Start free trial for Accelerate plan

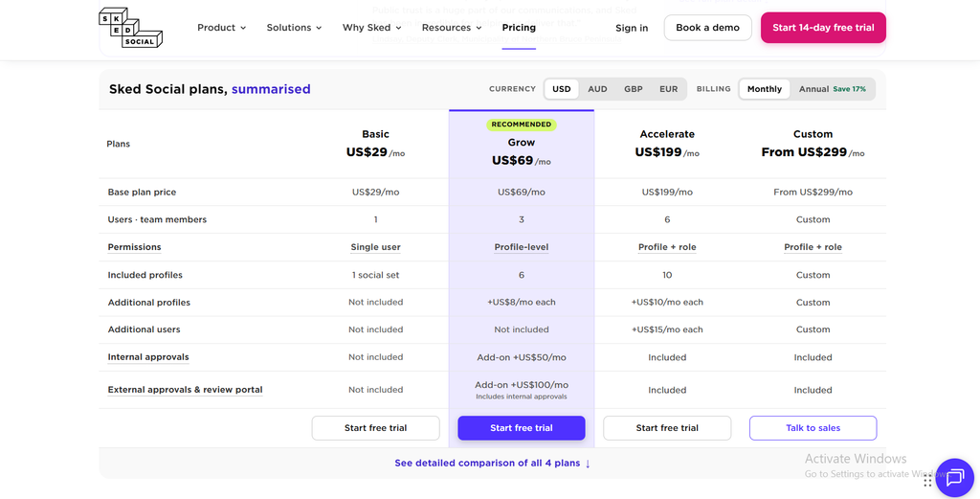[667, 428]
